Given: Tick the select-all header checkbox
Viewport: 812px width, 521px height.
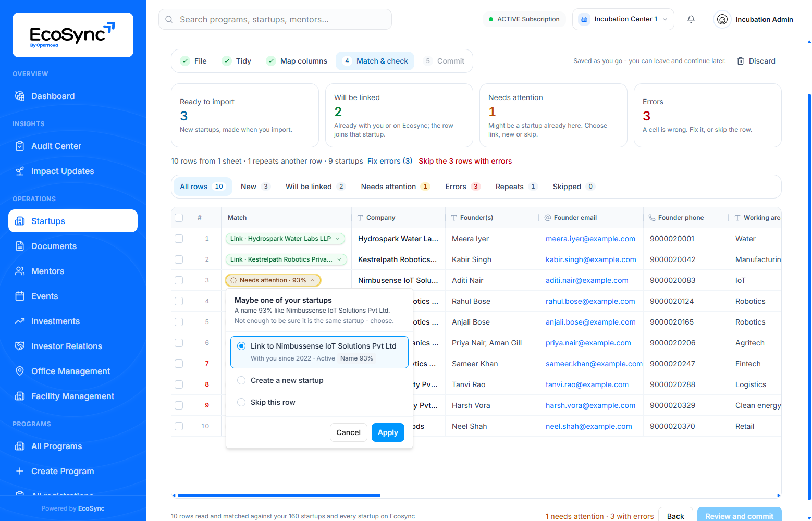Looking at the screenshot, I should coord(179,218).
